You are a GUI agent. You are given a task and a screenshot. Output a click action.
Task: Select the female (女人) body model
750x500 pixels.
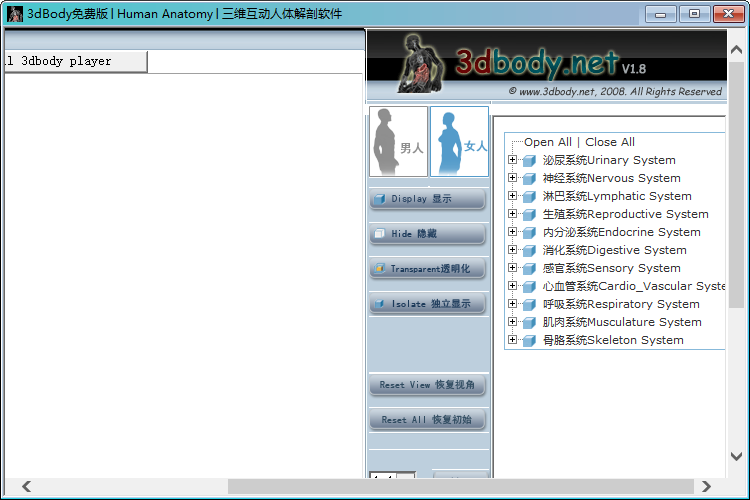(x=459, y=142)
